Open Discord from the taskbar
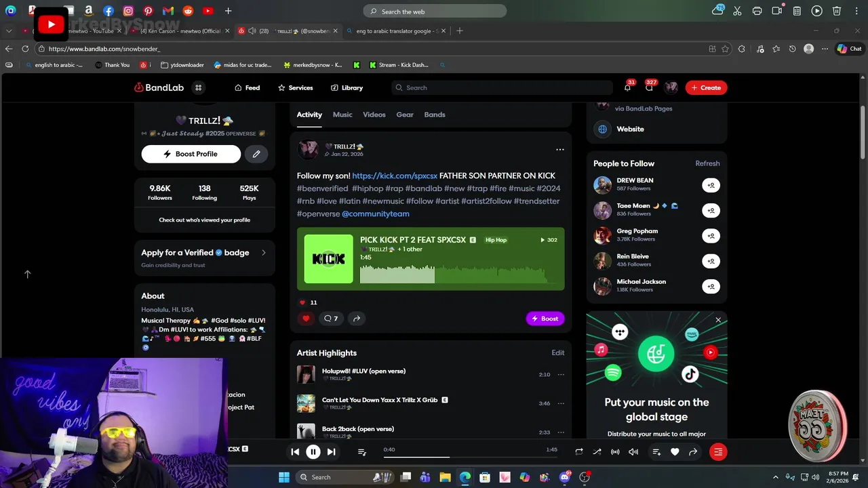Image resolution: width=868 pixels, height=488 pixels. pos(565,477)
